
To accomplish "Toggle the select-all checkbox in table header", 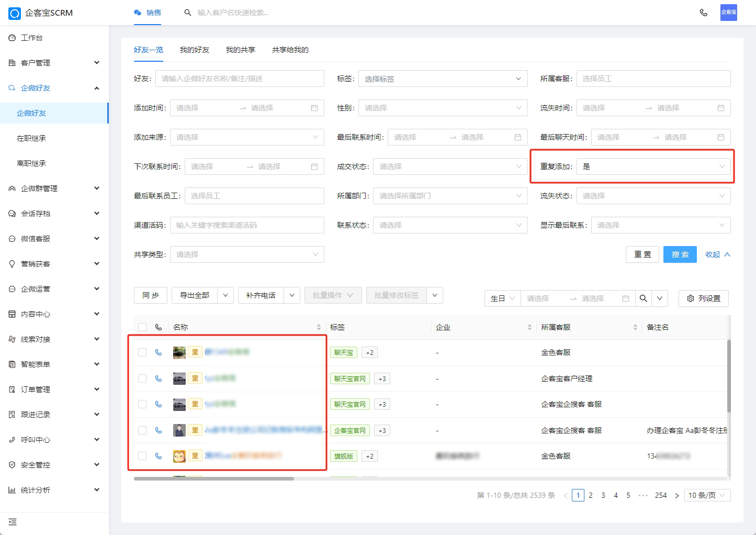I will [142, 327].
